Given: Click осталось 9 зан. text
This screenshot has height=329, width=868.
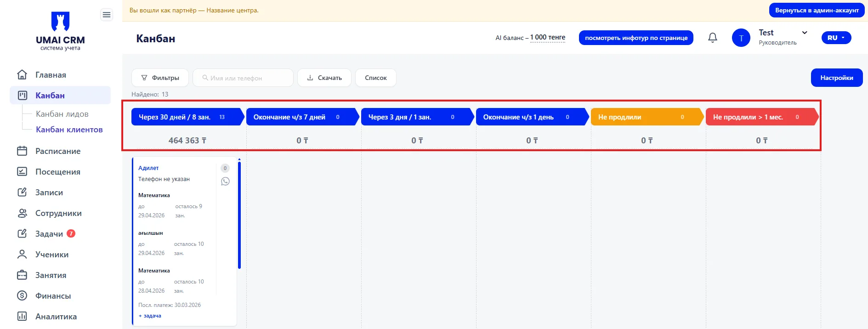Looking at the screenshot, I should point(188,211).
